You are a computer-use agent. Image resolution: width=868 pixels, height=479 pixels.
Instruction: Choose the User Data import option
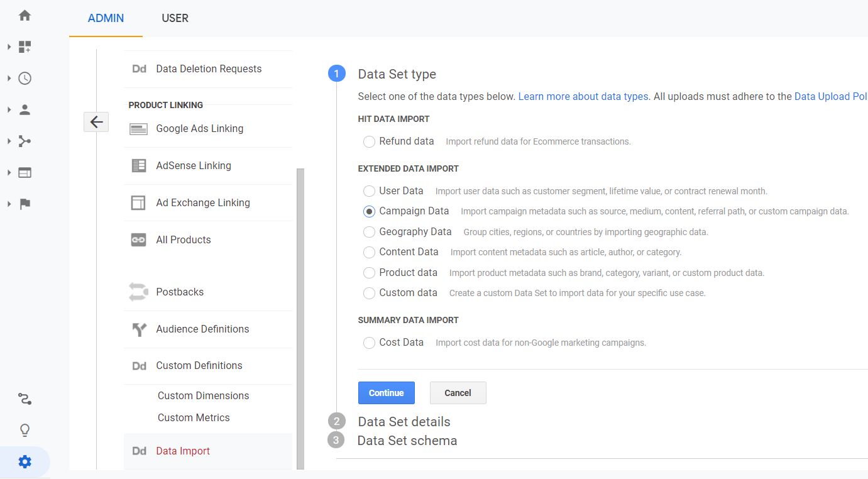369,190
